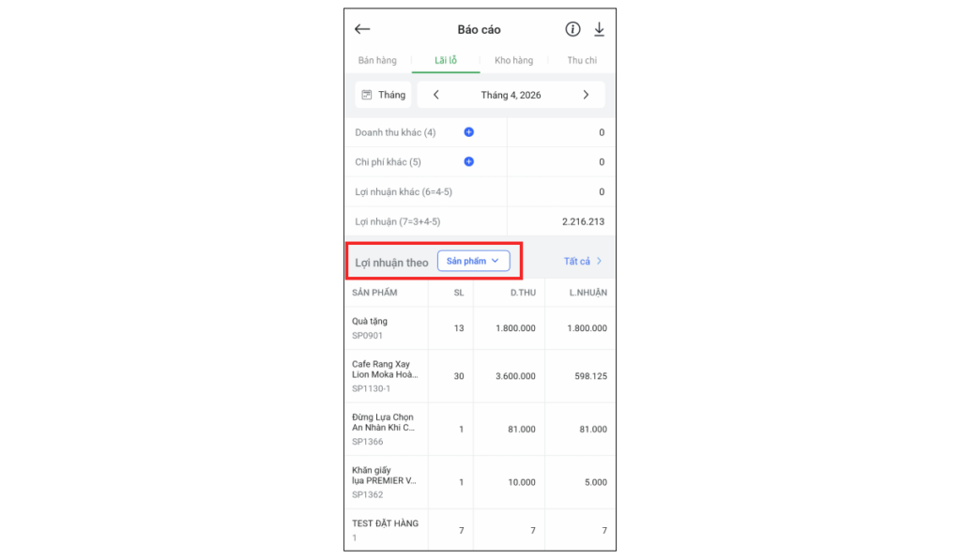Advance to the next month arrow
961x560 pixels.
tap(586, 95)
